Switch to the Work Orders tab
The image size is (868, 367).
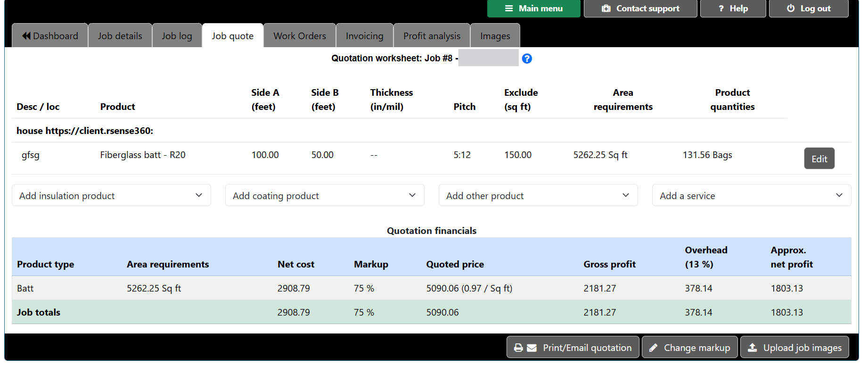click(x=299, y=36)
